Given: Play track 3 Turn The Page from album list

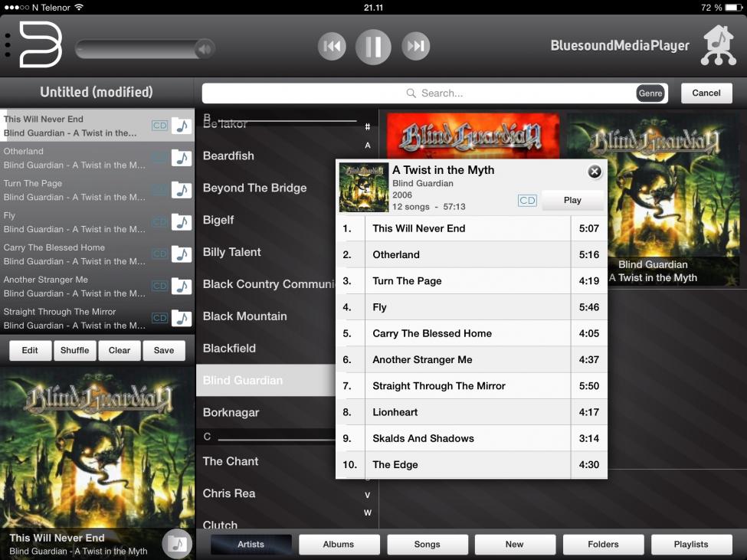Looking at the screenshot, I should coord(471,281).
